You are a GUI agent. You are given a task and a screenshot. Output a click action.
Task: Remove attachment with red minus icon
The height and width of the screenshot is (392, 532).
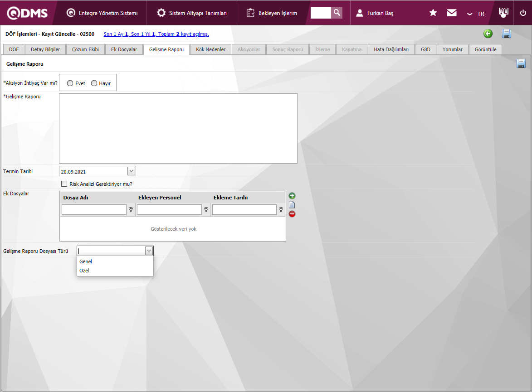pyautogui.click(x=292, y=214)
